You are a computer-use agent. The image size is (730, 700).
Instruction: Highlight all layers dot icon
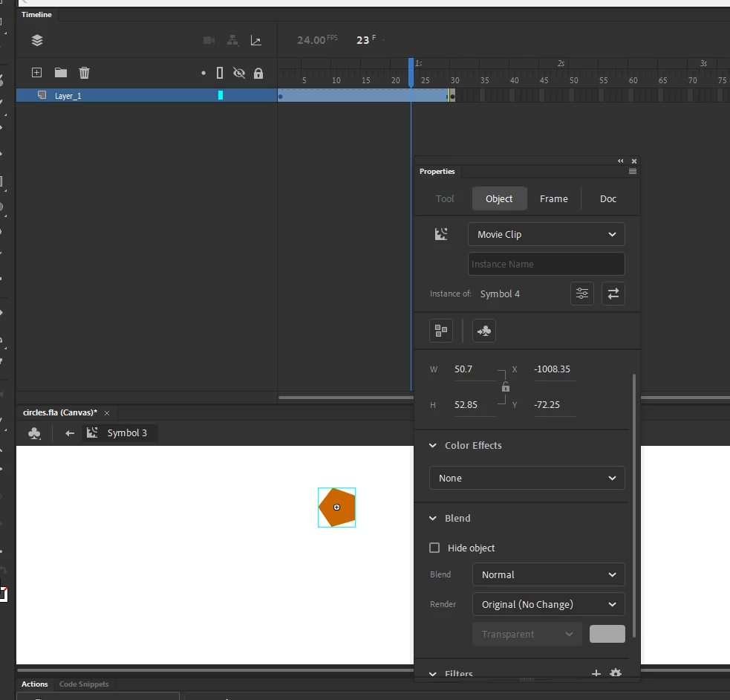(x=203, y=73)
